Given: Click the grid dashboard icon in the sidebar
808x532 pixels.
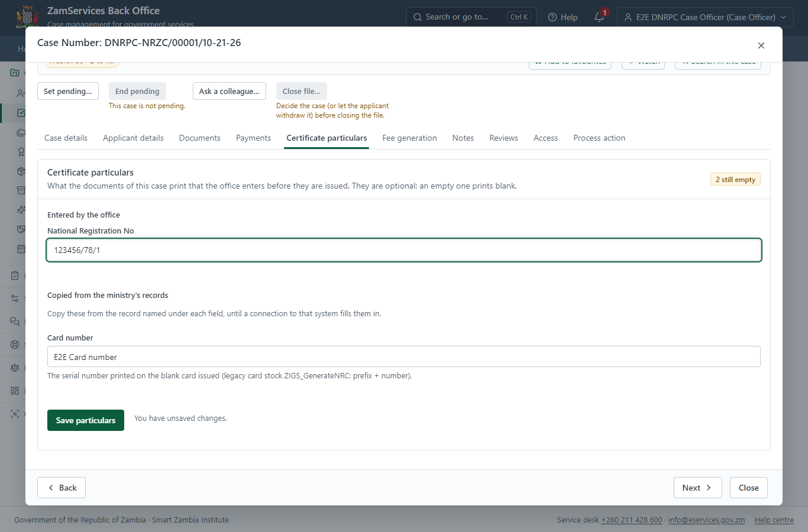Looking at the screenshot, I should (x=15, y=391).
